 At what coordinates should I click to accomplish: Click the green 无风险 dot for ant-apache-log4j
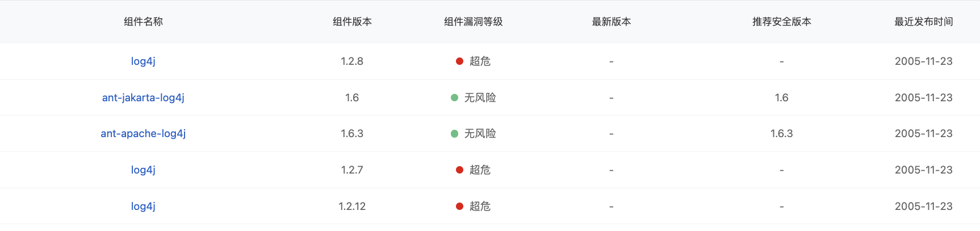[454, 134]
